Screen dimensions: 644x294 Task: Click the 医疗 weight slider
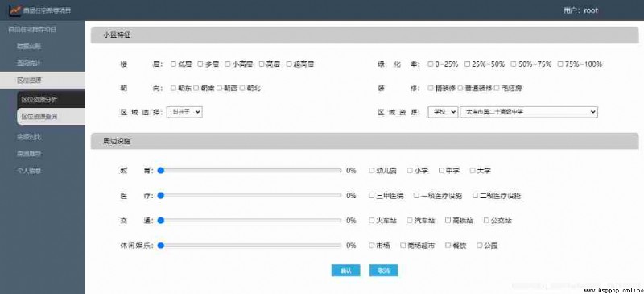point(250,196)
